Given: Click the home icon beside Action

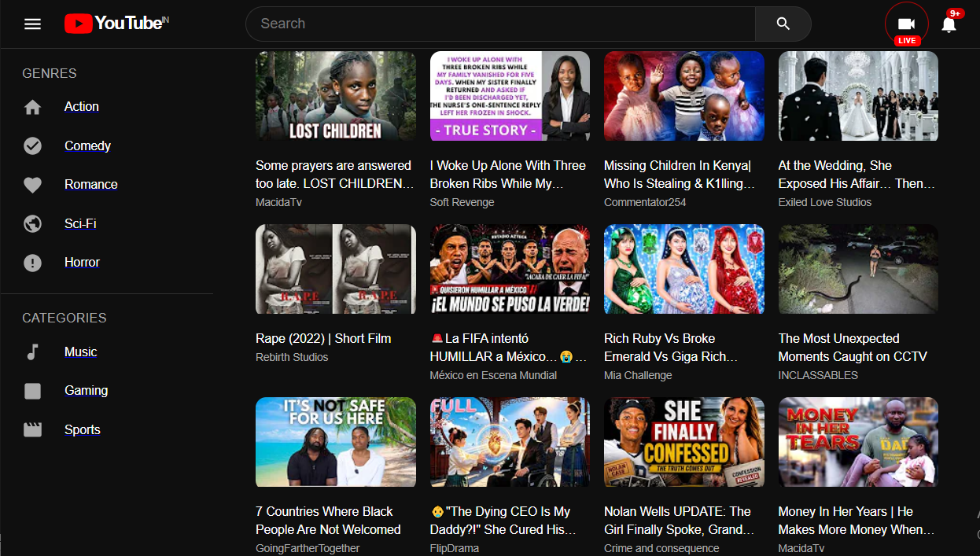Looking at the screenshot, I should [x=32, y=107].
